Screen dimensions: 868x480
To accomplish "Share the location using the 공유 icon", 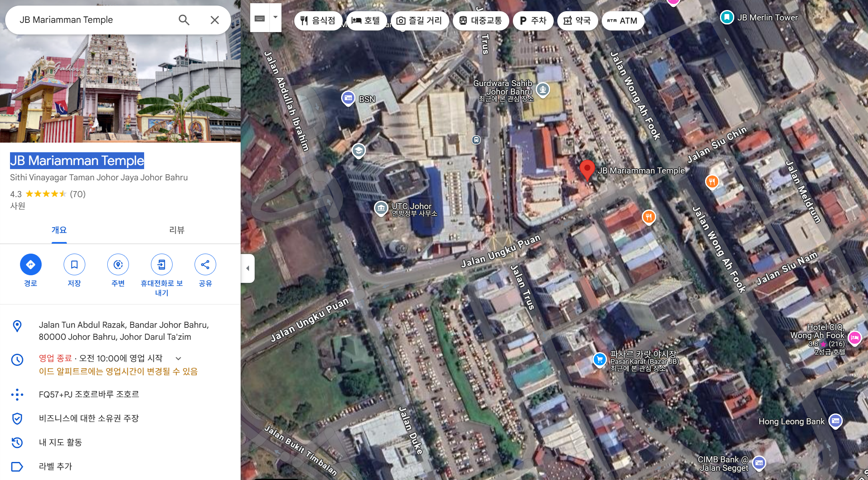I will pos(205,264).
